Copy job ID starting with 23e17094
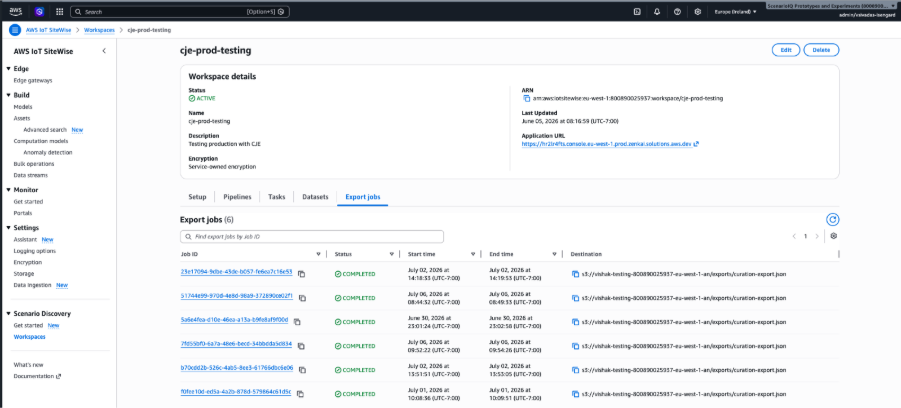This screenshot has width=901, height=408. [x=302, y=274]
